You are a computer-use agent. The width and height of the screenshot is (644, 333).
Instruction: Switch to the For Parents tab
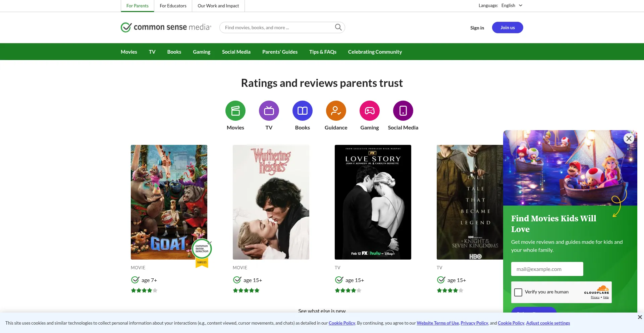click(138, 6)
